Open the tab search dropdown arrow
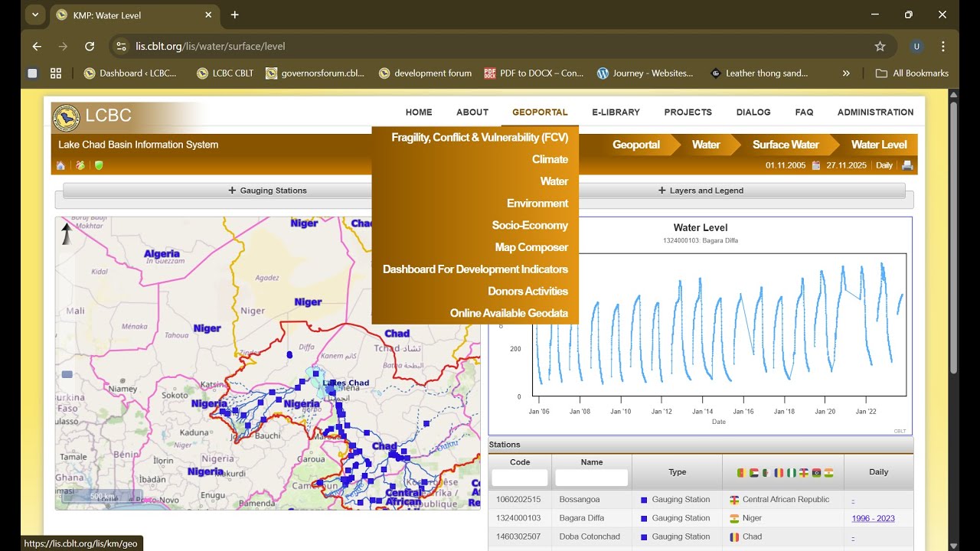Viewport: 980px width, 551px height. tap(35, 15)
